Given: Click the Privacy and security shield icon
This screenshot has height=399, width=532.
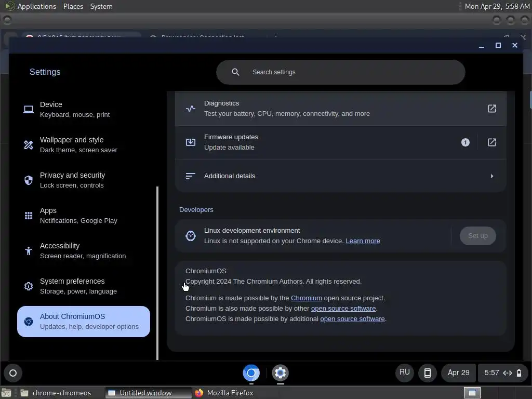Looking at the screenshot, I should [29, 180].
